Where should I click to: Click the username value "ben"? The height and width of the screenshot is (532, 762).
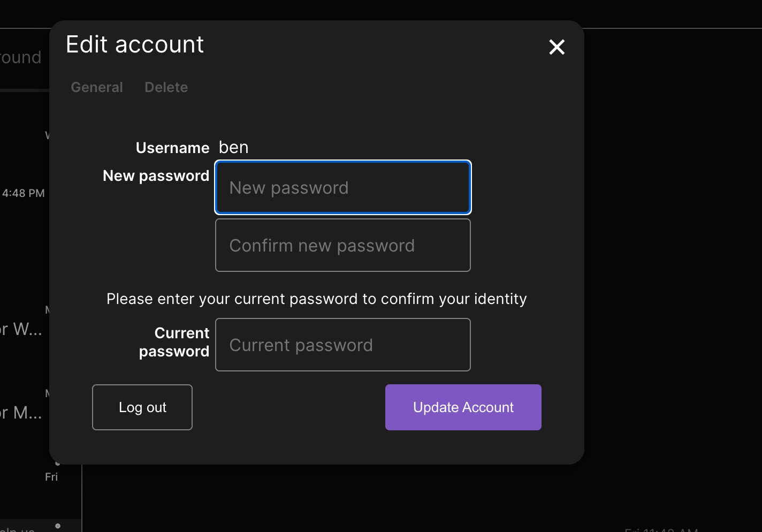233,148
